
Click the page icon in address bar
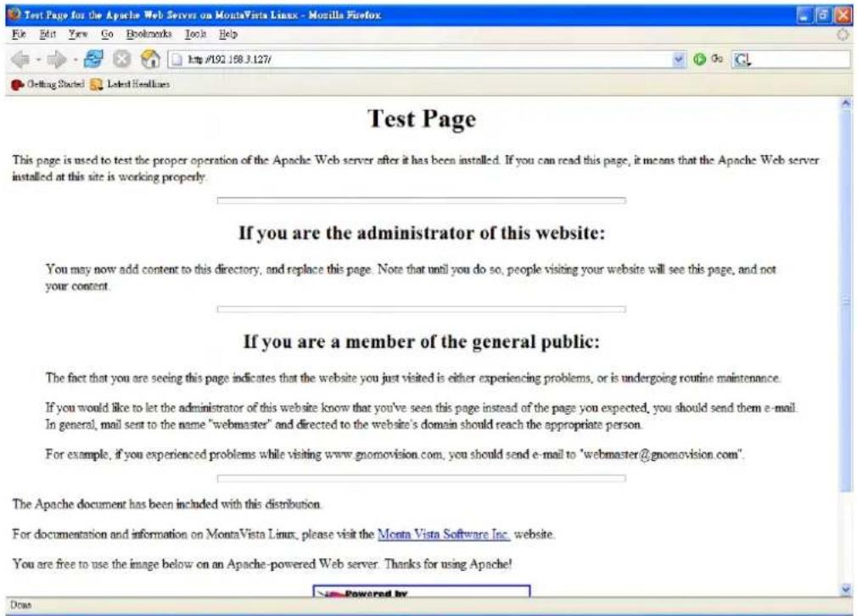pos(176,59)
